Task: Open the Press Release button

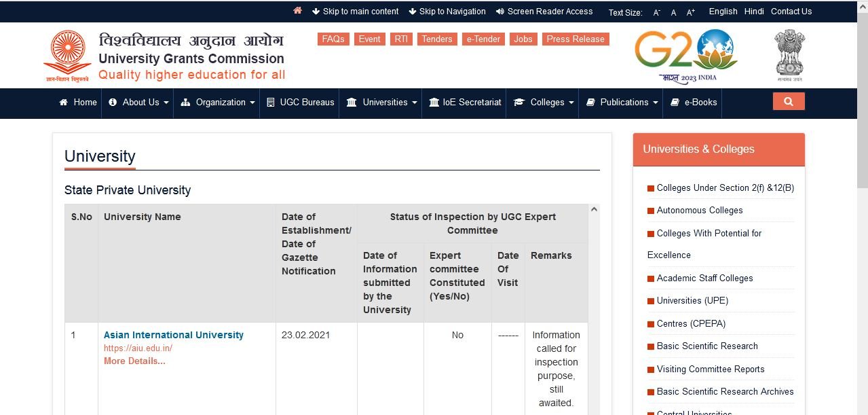Action: [575, 39]
